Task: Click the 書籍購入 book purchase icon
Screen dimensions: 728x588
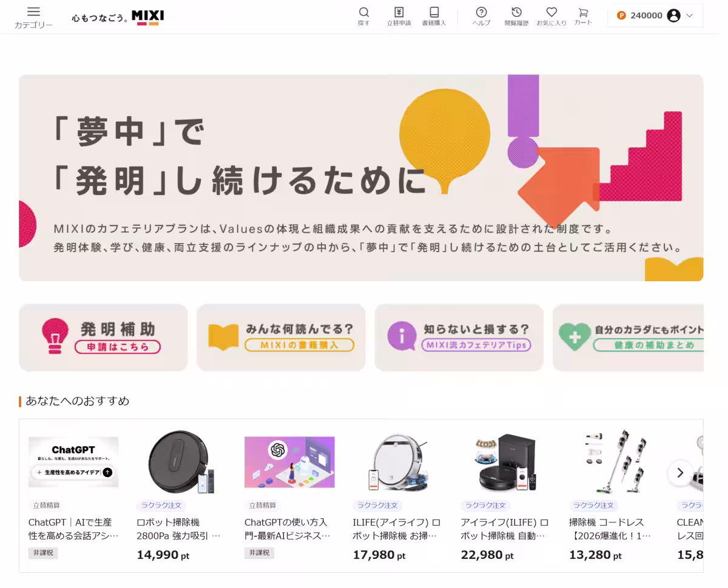Action: [x=434, y=13]
